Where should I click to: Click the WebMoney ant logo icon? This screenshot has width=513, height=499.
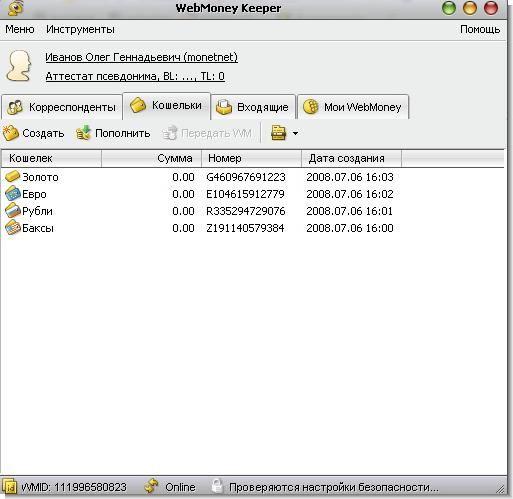(15, 8)
